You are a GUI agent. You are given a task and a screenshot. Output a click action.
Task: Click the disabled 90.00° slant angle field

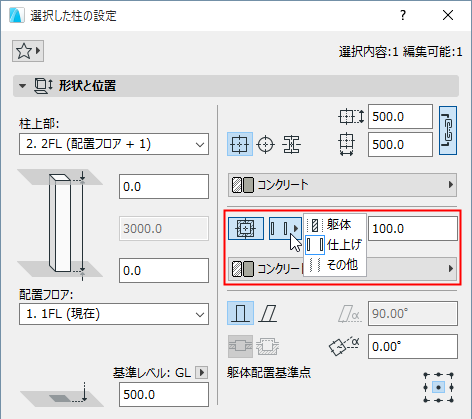click(413, 313)
